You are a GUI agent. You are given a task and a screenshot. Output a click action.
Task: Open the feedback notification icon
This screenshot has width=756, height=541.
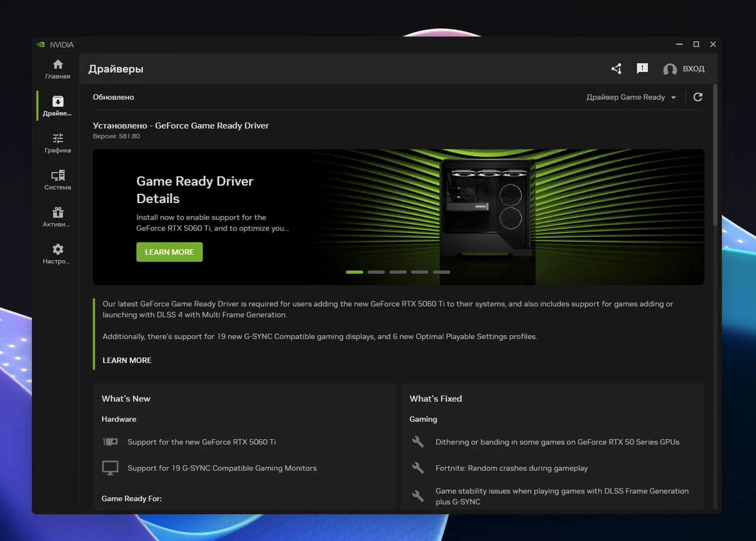pyautogui.click(x=642, y=69)
